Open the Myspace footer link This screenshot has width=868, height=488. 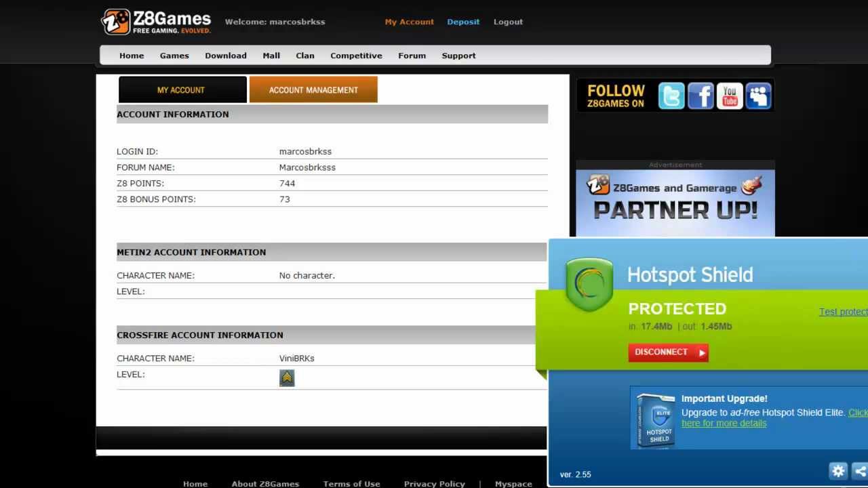[513, 483]
